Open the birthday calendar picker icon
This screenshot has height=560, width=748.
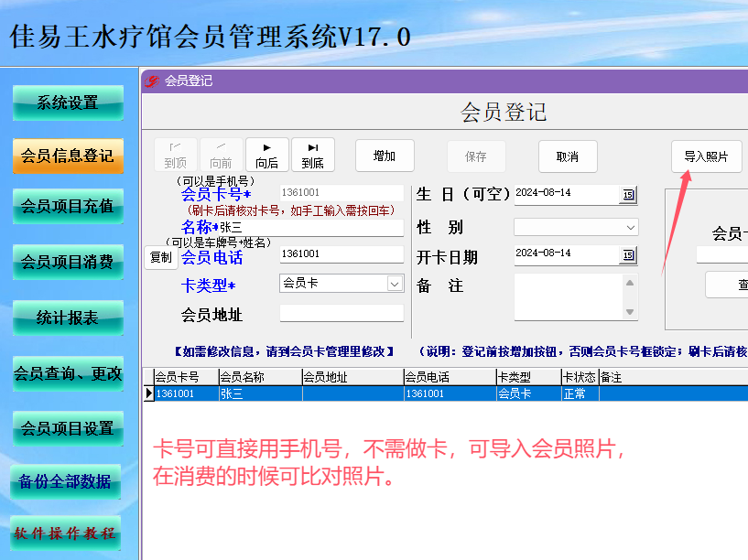point(628,195)
